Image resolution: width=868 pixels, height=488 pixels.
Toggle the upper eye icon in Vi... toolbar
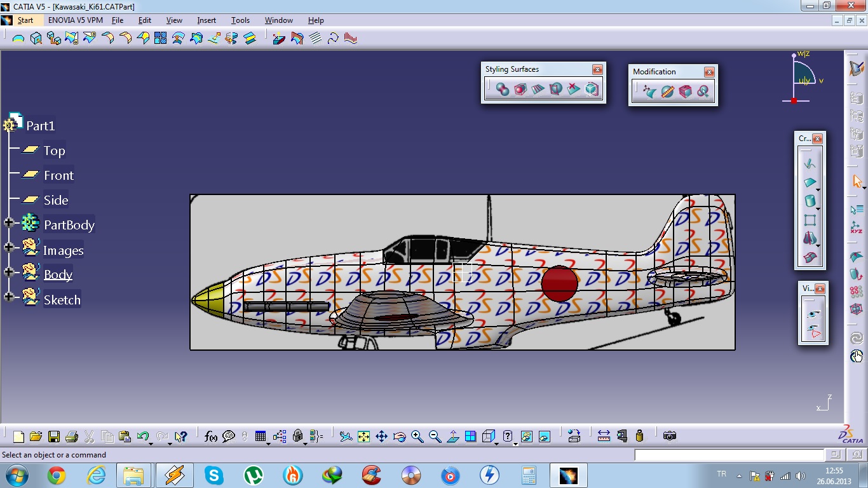813,315
